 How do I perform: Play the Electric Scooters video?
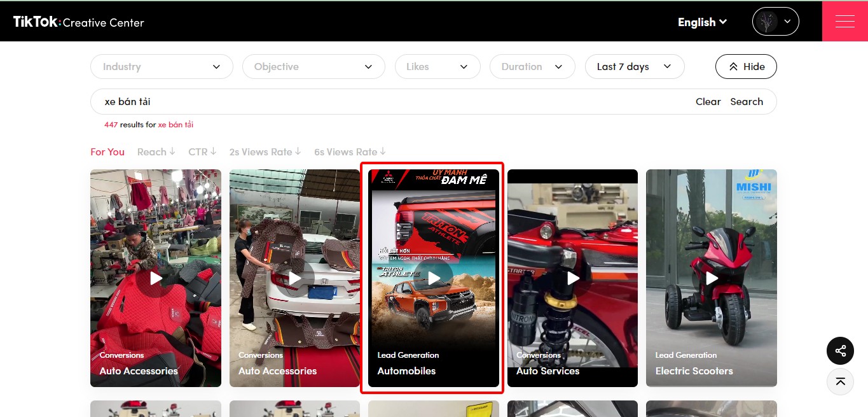click(x=712, y=278)
